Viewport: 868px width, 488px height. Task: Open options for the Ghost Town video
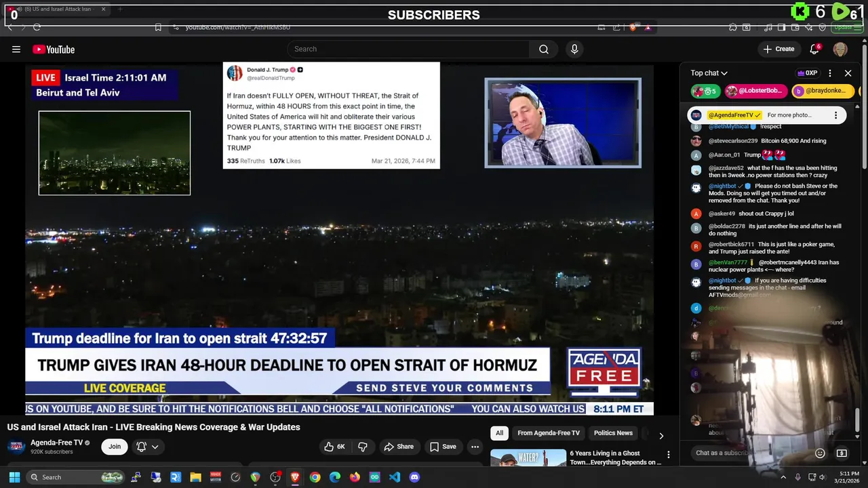click(668, 455)
